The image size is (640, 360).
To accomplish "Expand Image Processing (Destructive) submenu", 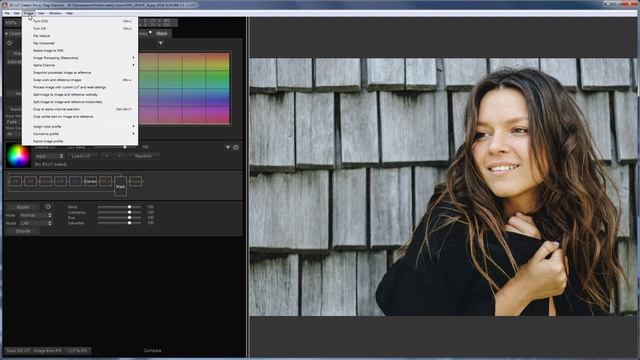I will point(80,58).
